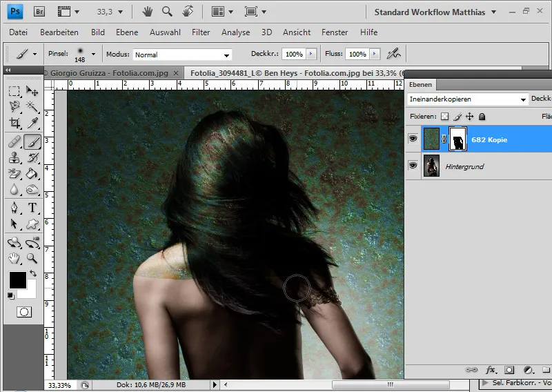The image size is (552, 392).
Task: Select the Crop tool
Action: 14,123
